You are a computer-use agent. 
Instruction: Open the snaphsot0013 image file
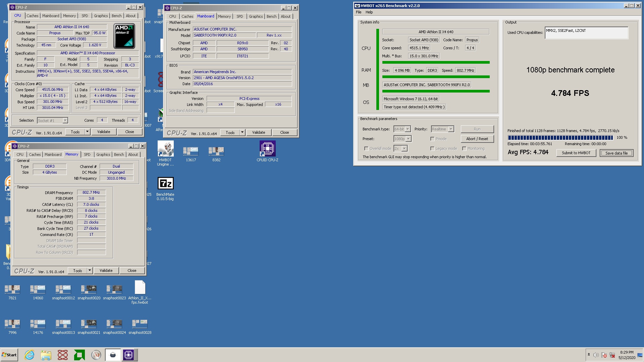63,327
